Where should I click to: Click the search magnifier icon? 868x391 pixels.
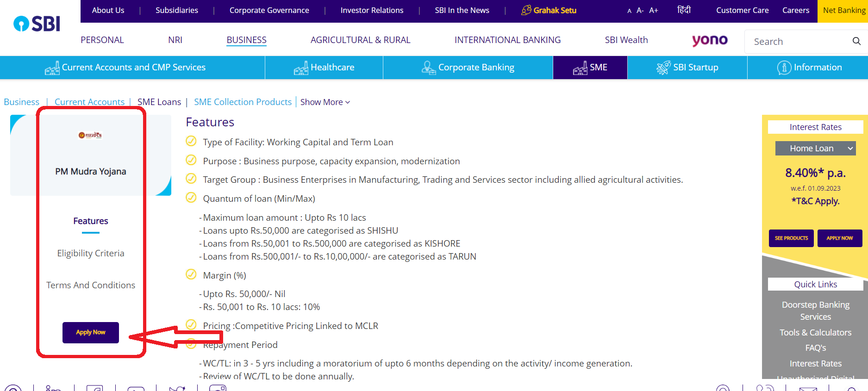[856, 41]
